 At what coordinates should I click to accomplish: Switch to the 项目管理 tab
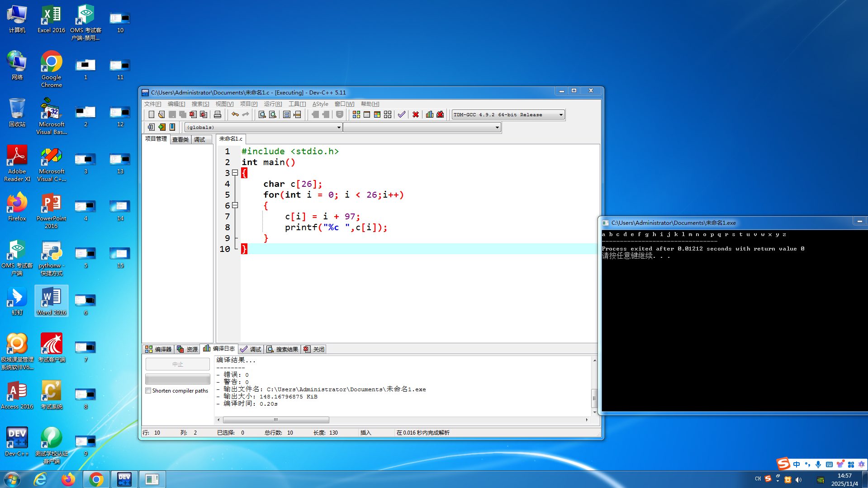tap(156, 139)
